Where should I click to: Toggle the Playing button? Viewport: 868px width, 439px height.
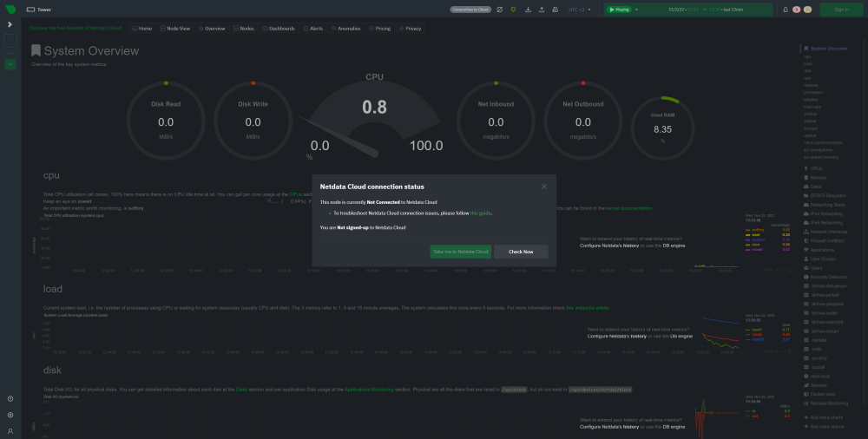pyautogui.click(x=619, y=10)
